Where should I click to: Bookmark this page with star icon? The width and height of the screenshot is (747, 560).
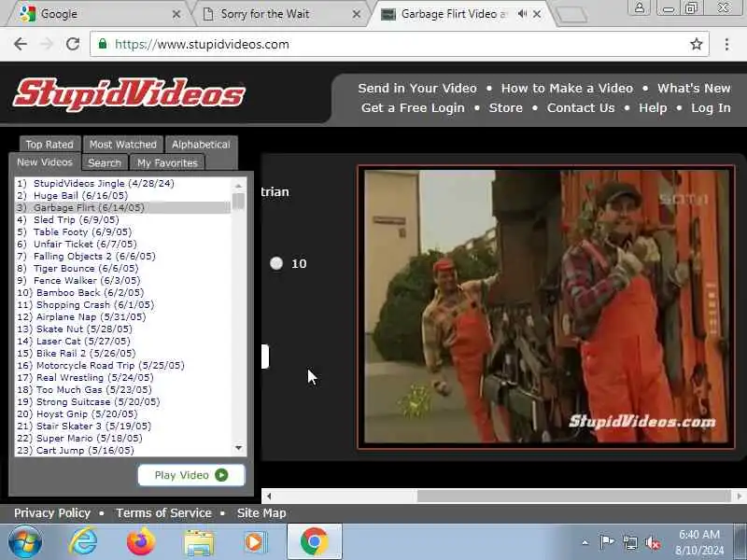tap(696, 44)
